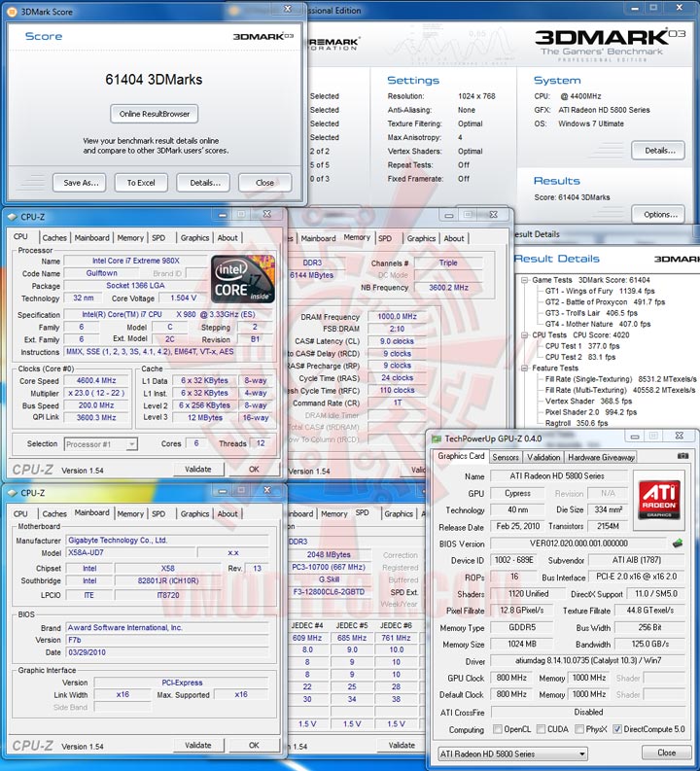
Task: Click OK in the CPU-Z processor window
Action: pos(254,469)
